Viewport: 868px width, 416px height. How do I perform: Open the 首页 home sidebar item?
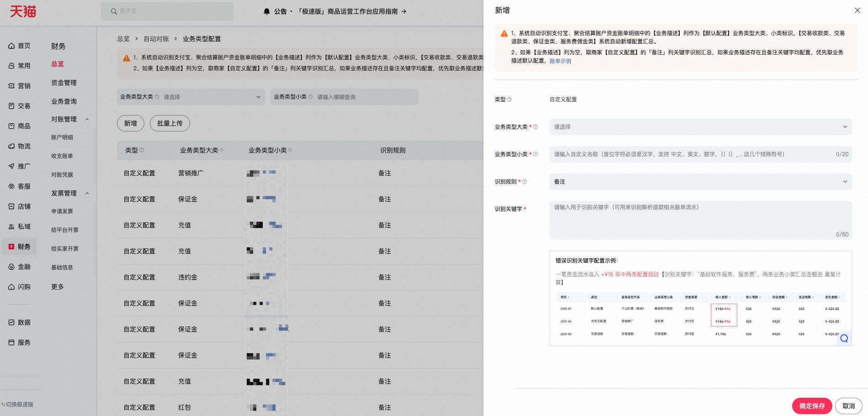coord(20,46)
